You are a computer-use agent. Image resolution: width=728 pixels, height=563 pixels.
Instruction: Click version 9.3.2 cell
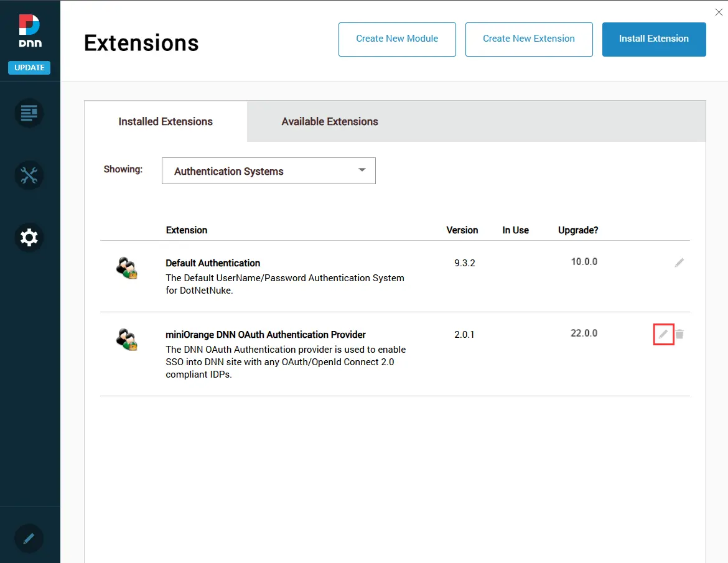pyautogui.click(x=464, y=263)
